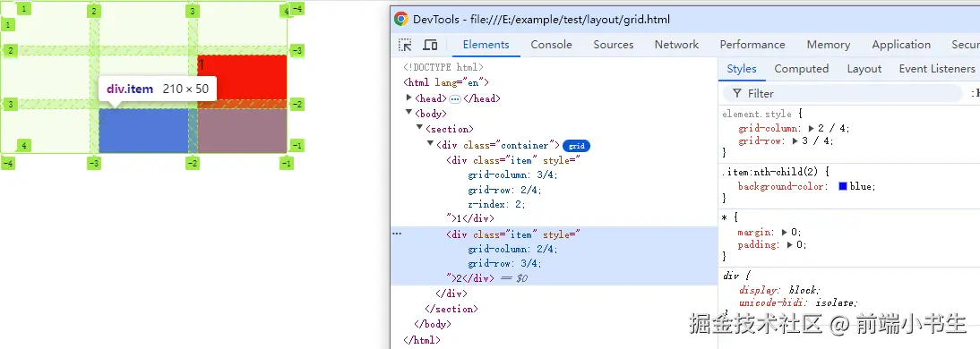Open the Network tab
Screen dimensions: 980x349
pyautogui.click(x=677, y=45)
